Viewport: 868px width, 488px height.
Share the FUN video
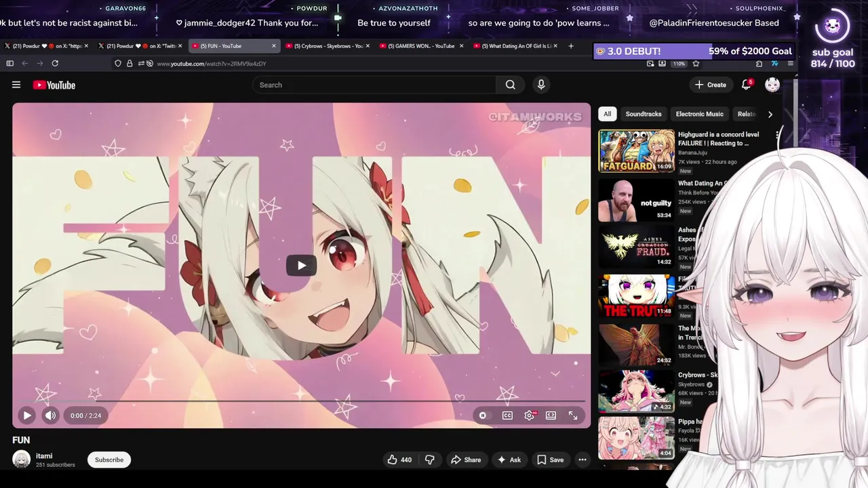click(x=466, y=460)
